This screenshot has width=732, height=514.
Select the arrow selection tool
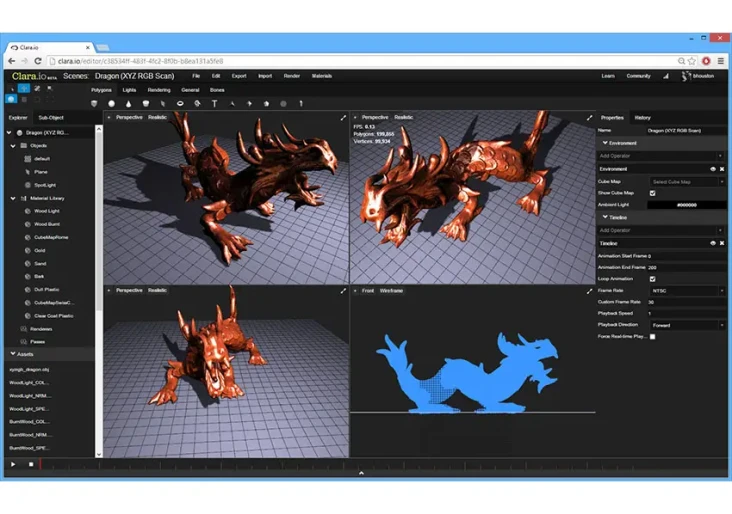tap(12, 88)
